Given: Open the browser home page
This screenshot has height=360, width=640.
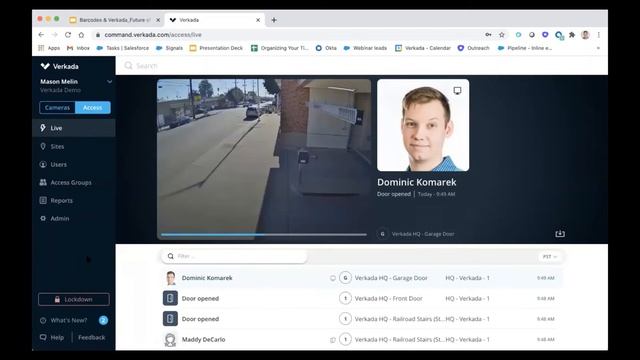Looking at the screenshot, I should (81, 35).
